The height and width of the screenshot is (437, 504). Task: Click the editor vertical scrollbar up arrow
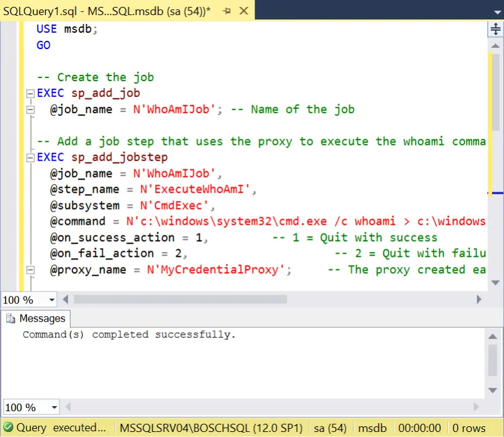point(495,46)
